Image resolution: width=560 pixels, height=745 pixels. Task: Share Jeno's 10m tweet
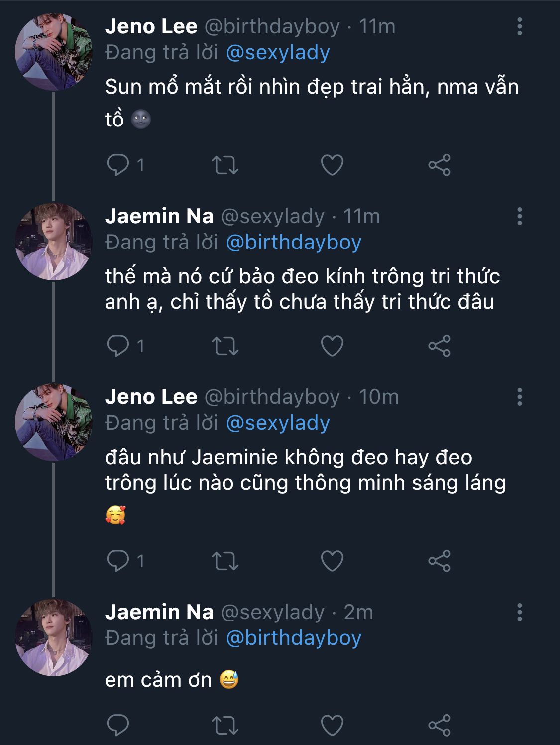pos(439,561)
